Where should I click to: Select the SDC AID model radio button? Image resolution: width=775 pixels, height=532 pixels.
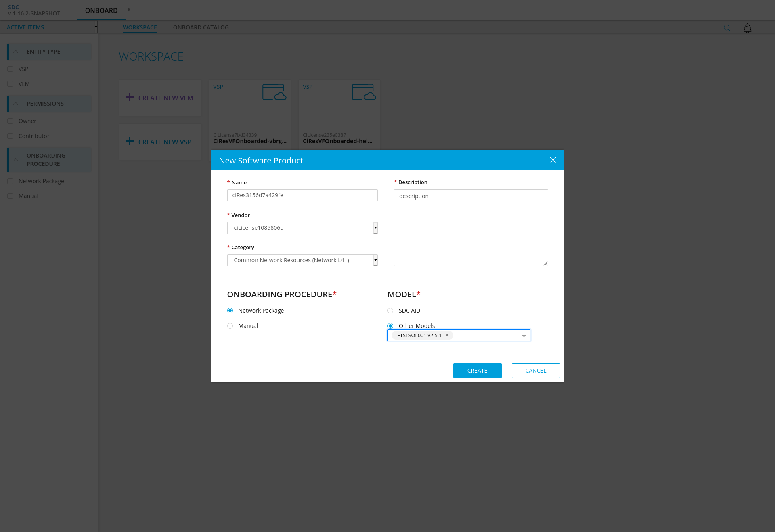click(390, 311)
